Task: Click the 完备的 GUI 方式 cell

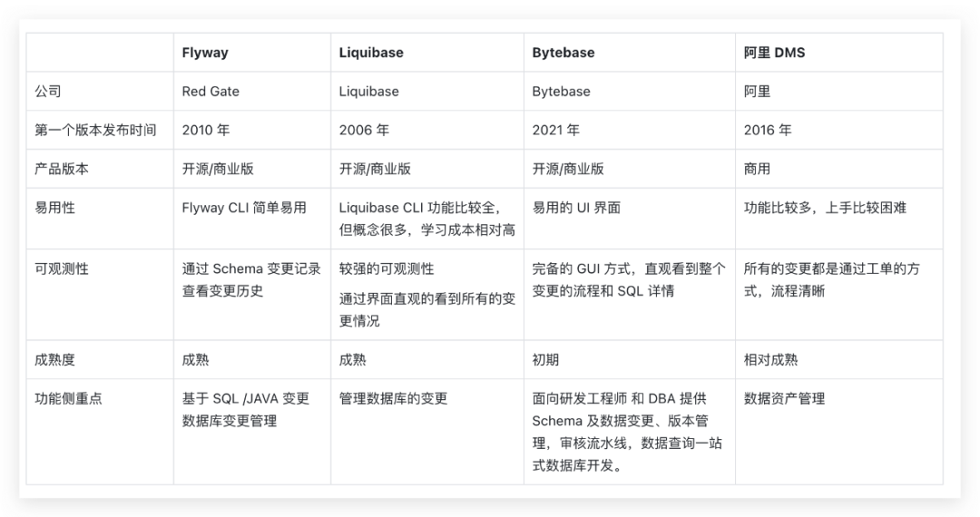Action: [629, 279]
